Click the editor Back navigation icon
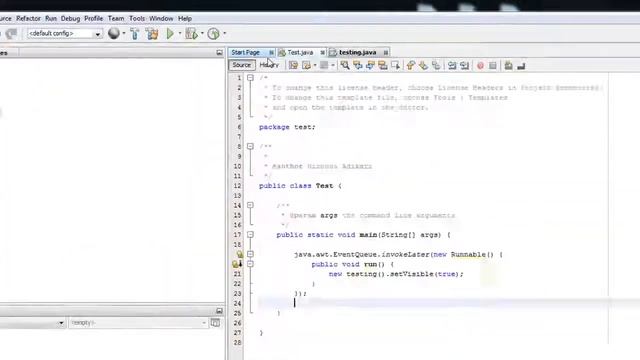Screen dimensions: 640x360 pyautogui.click(x=307, y=65)
